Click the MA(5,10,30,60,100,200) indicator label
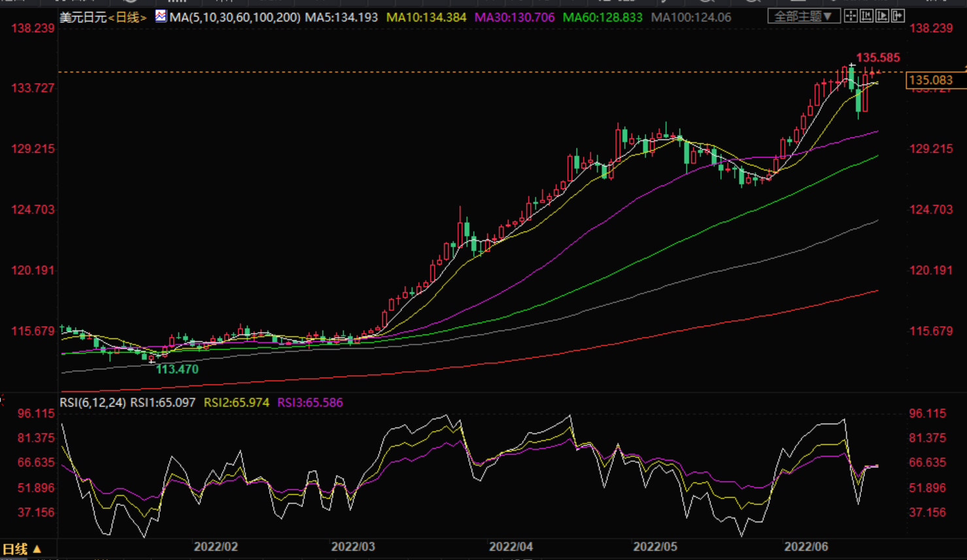Screen dimensions: 967x560 tap(235, 18)
